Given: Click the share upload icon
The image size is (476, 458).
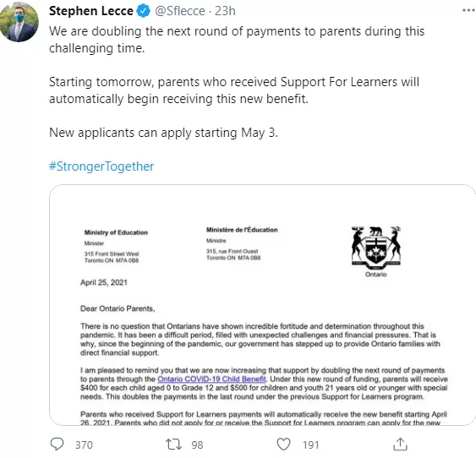Looking at the screenshot, I should [400, 444].
